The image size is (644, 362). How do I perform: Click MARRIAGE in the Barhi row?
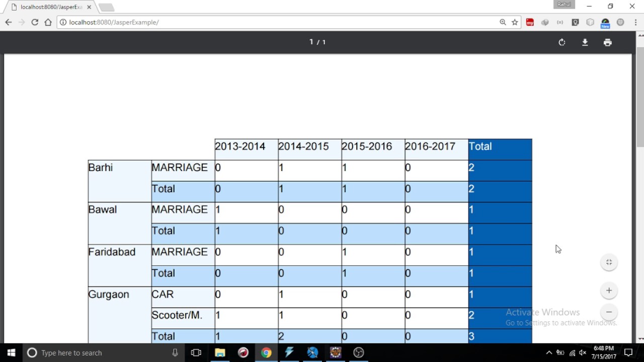point(183,170)
